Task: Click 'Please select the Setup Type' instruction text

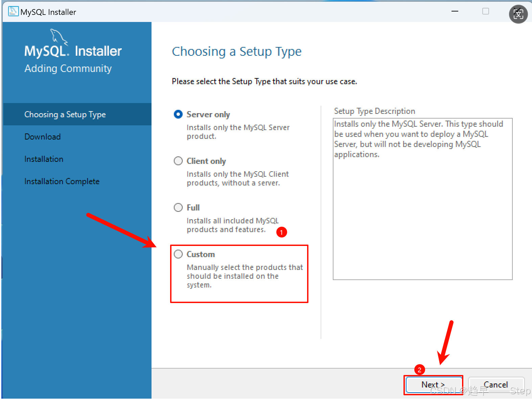Action: click(x=264, y=81)
